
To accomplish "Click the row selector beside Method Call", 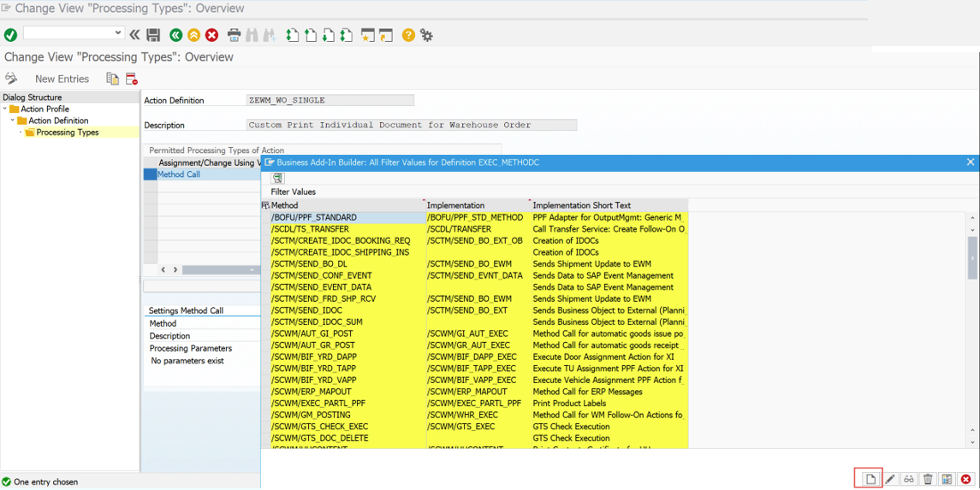I will pos(150,174).
